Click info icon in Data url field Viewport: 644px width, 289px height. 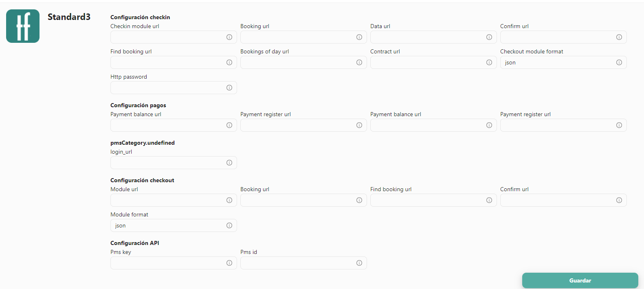point(489,37)
